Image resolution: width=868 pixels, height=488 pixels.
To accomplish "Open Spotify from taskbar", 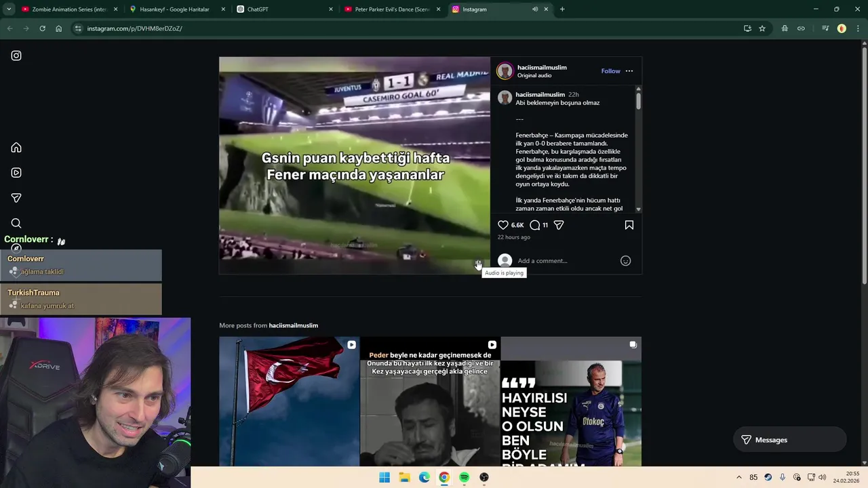I will (464, 477).
